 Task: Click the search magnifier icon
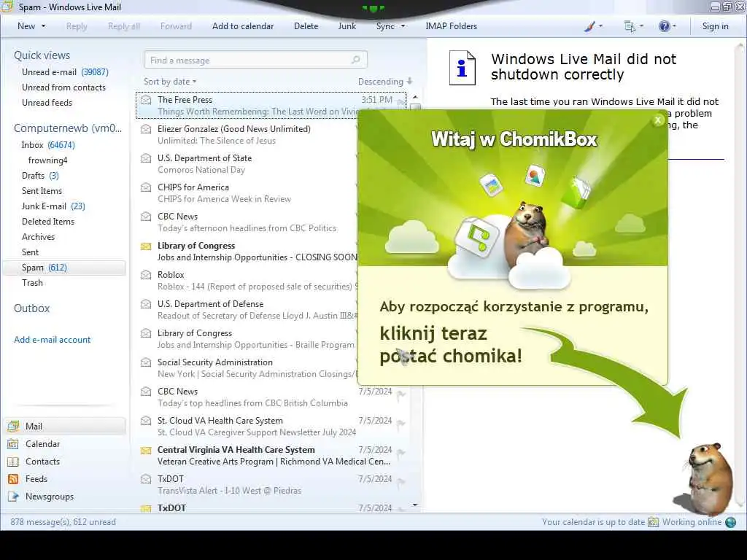coord(355,60)
